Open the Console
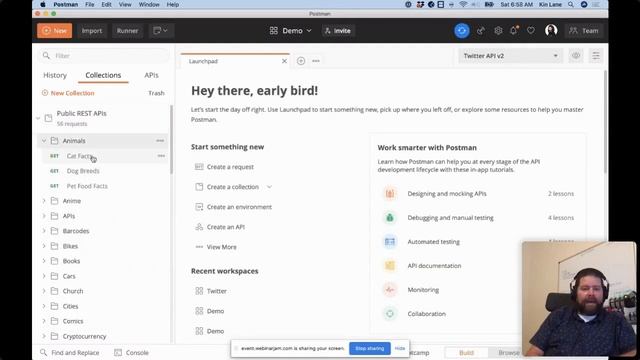Screen dimensions: 640x360 tap(131, 353)
